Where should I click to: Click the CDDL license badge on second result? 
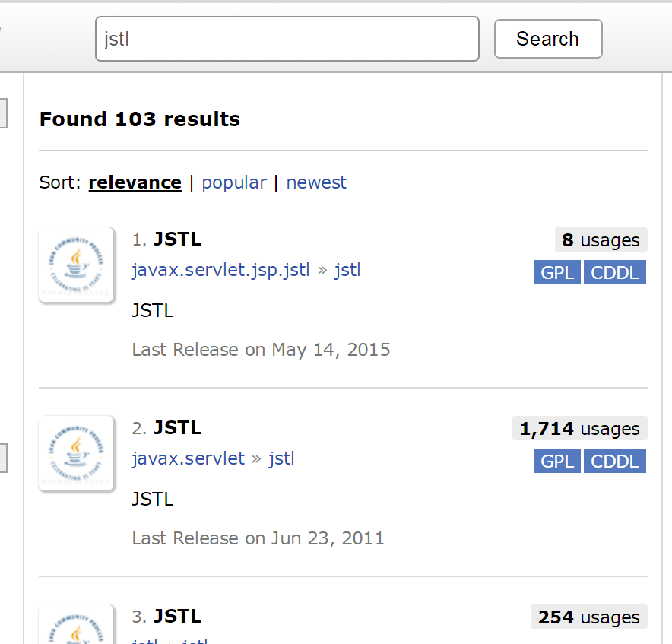coord(615,461)
